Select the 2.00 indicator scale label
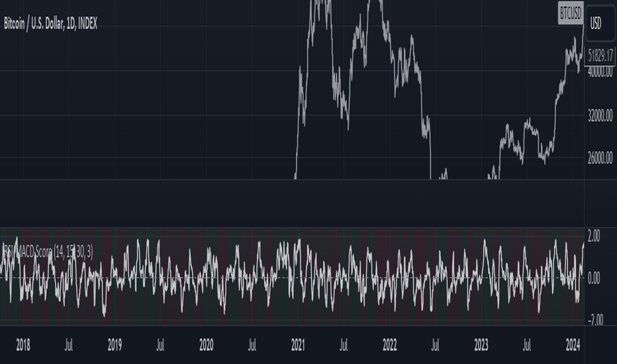617x364 pixels. [x=594, y=236]
